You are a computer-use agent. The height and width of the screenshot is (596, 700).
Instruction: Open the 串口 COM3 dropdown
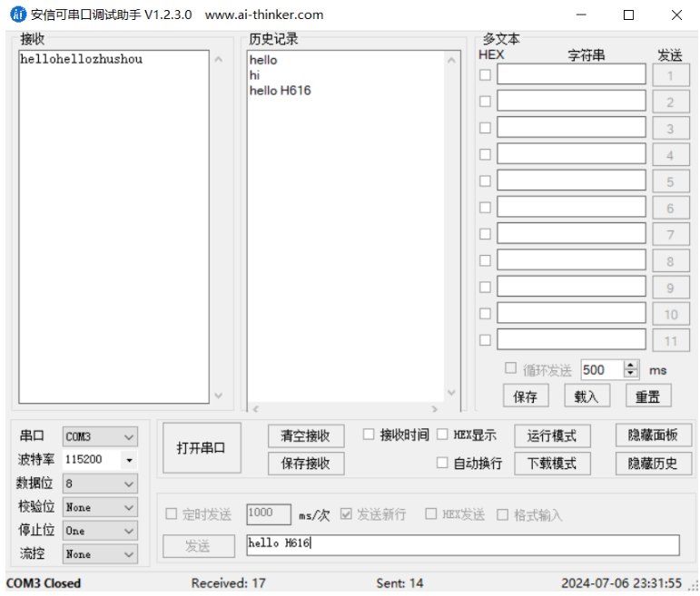coord(100,436)
